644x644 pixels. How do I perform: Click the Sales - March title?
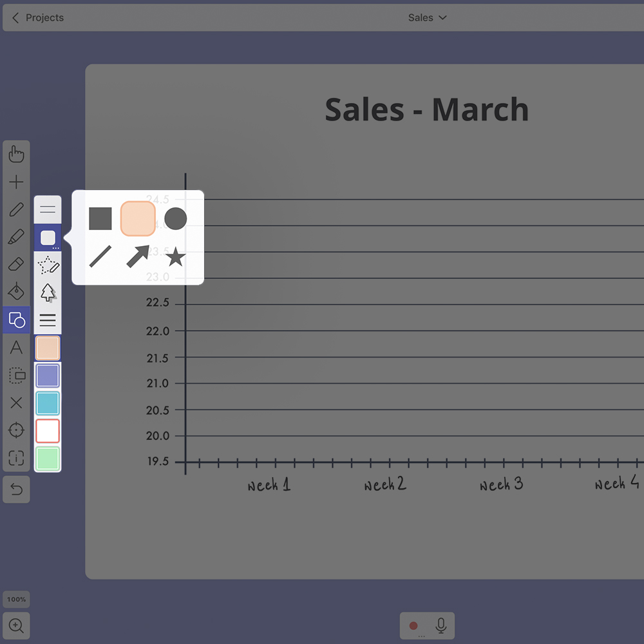click(427, 109)
